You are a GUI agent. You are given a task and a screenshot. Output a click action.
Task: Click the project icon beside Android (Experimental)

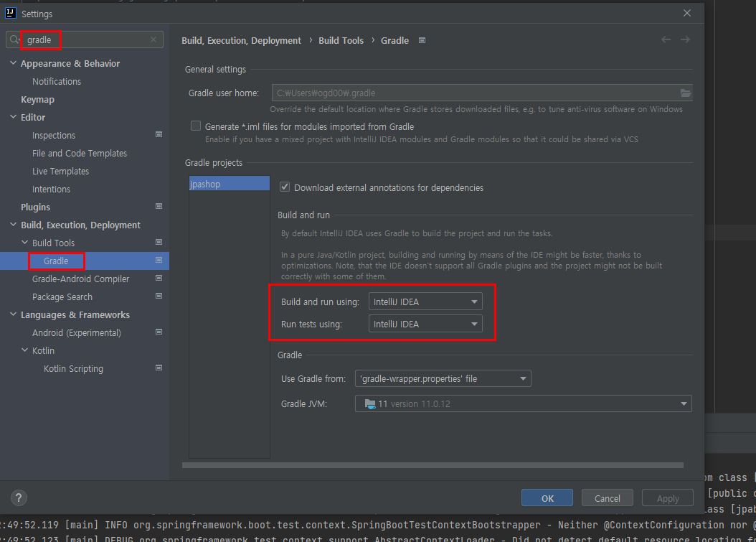(159, 332)
